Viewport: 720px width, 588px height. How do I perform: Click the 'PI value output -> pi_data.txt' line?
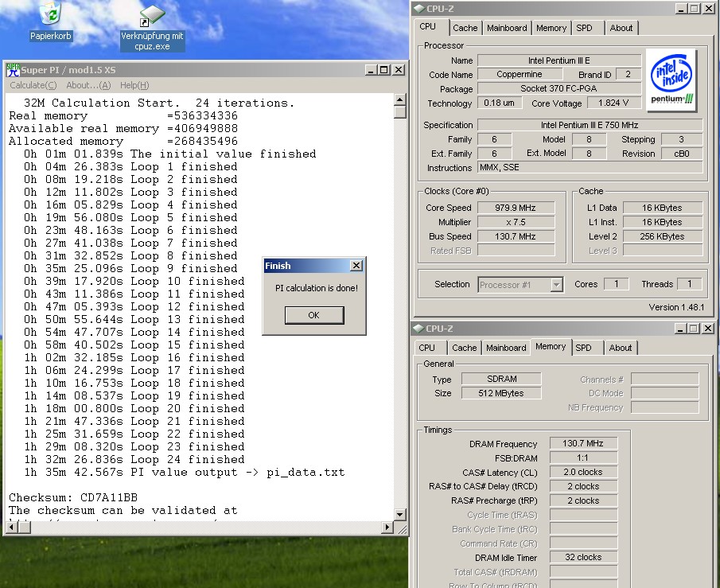pyautogui.click(x=184, y=473)
